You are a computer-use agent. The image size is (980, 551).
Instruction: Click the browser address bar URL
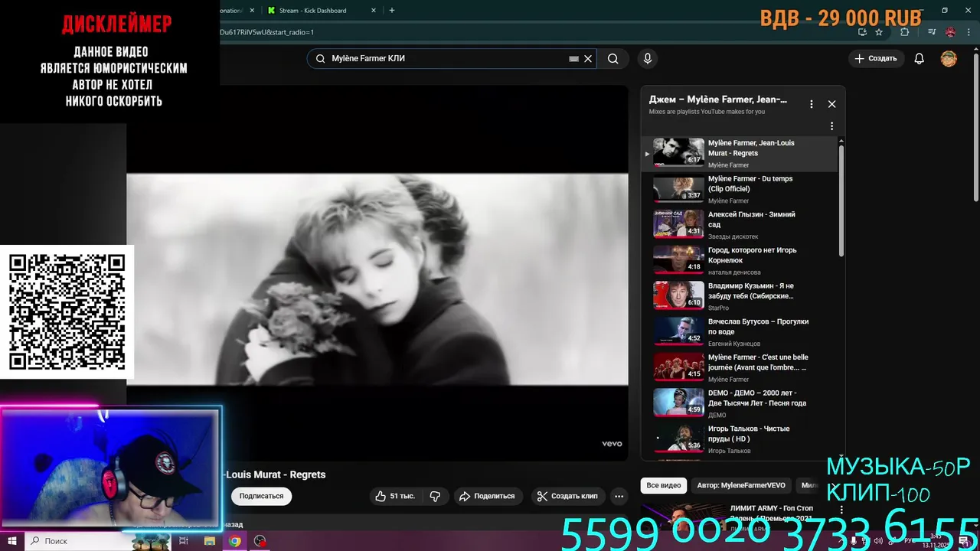coord(266,32)
